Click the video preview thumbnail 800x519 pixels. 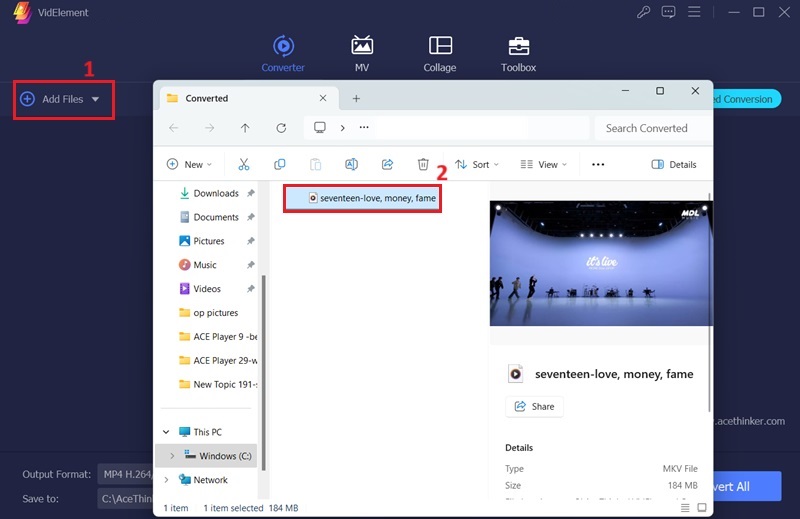[601, 263]
